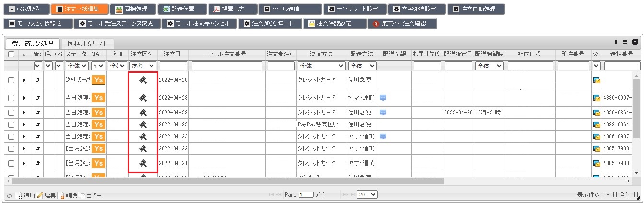Open the 決済方法 filter dropdown

[x=321, y=66]
